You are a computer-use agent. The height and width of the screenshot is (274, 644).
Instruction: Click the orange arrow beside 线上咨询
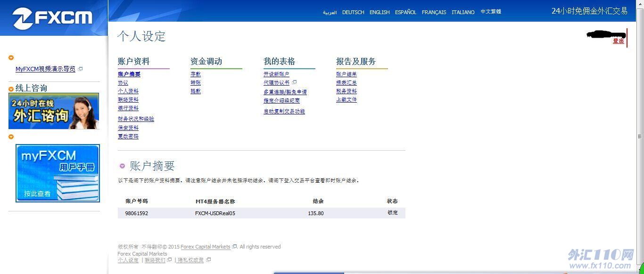[11, 89]
